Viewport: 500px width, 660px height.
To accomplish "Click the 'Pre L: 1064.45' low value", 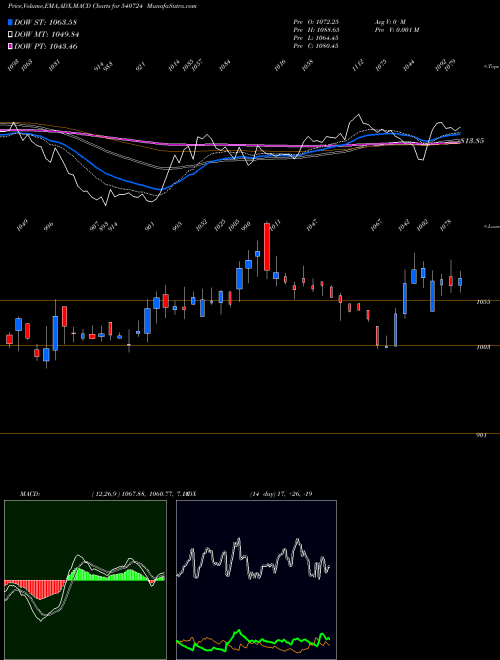I will coord(316,38).
